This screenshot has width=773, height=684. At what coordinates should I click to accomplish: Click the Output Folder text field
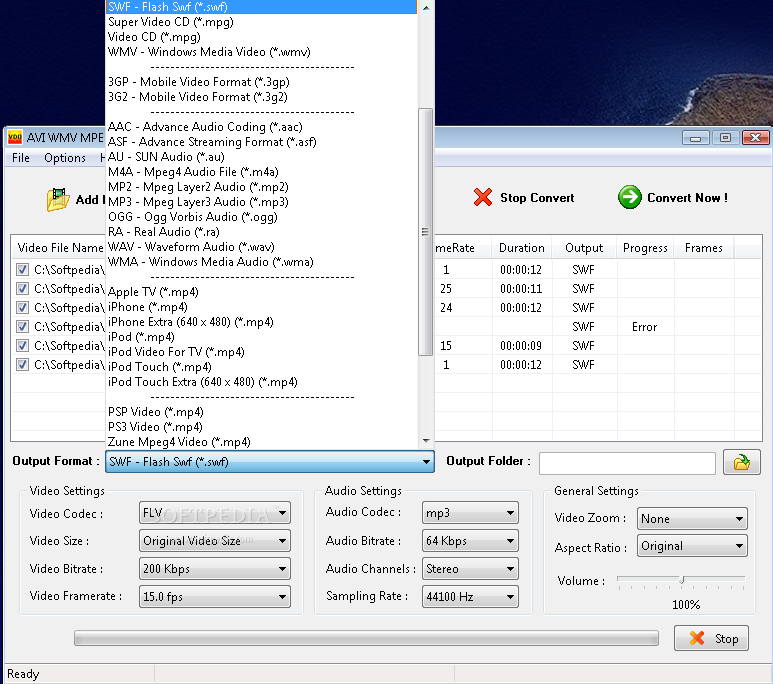627,463
